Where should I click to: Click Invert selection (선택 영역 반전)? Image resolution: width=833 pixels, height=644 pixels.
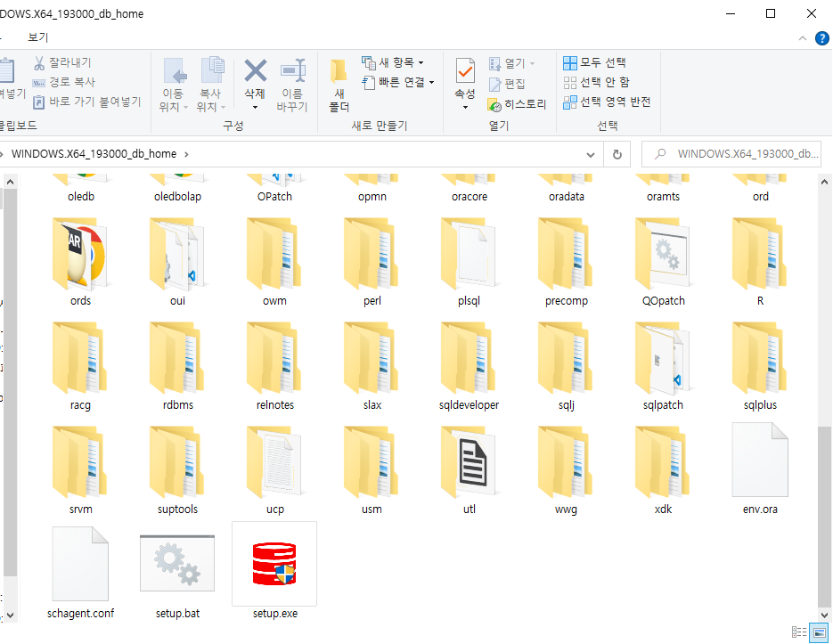click(x=607, y=102)
